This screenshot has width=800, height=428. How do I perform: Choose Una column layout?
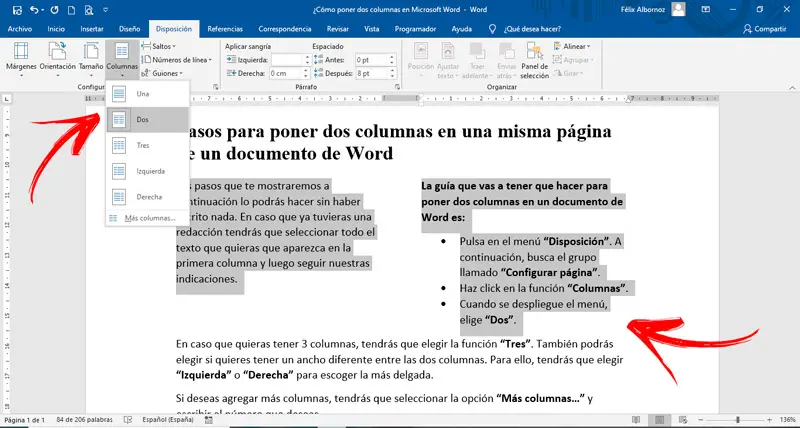[x=147, y=94]
